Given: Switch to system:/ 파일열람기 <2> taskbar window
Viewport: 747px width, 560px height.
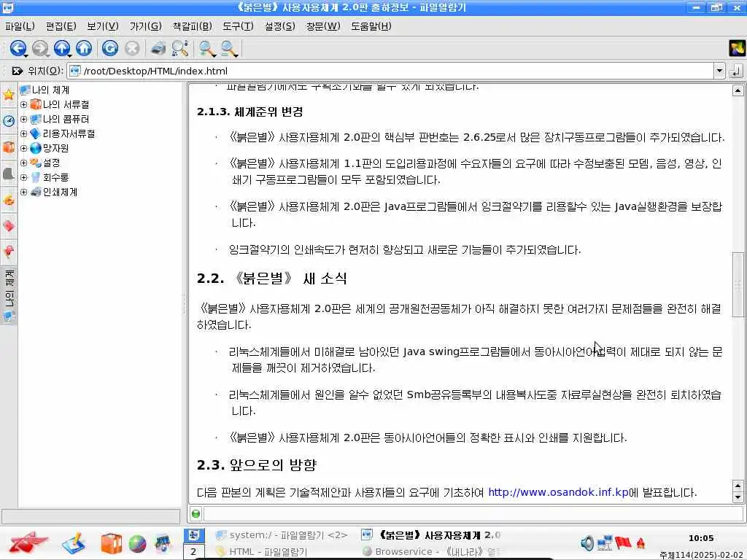Looking at the screenshot, I should (x=281, y=535).
